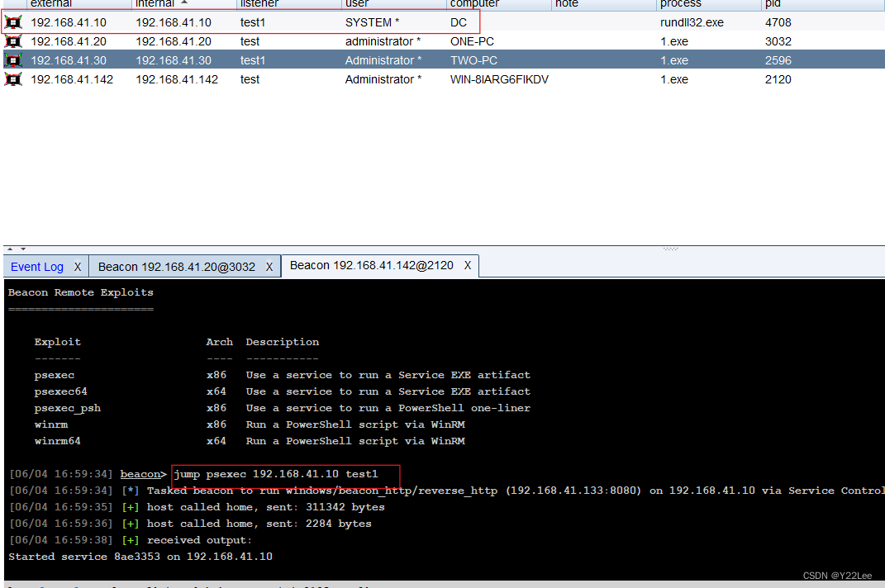Image resolution: width=885 pixels, height=588 pixels.
Task: Switch to Beacon 192.168.41.20@3032 tab
Action: [x=177, y=267]
